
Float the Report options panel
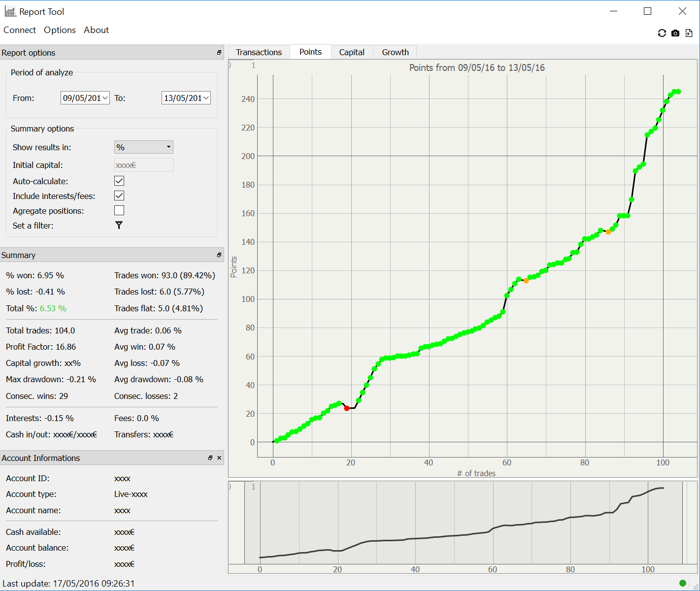point(219,52)
